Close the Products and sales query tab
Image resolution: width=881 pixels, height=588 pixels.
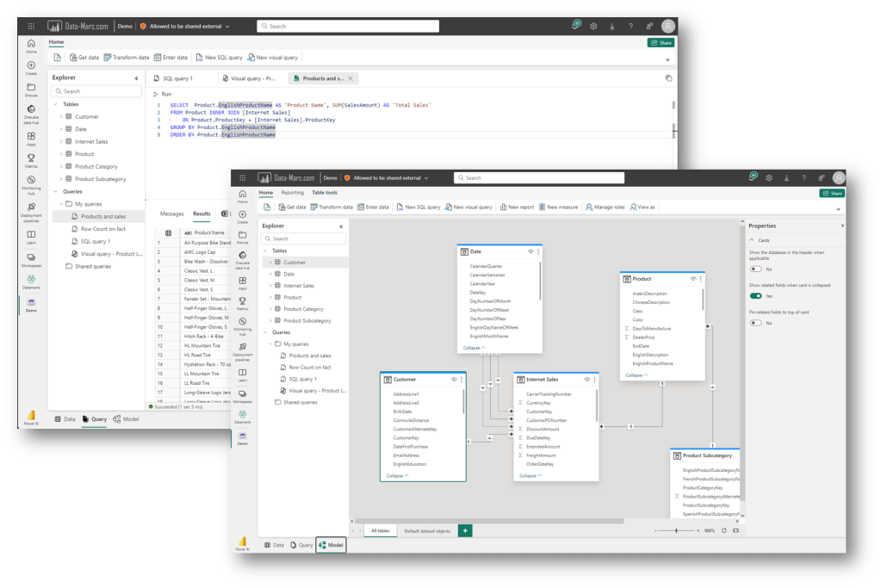click(351, 78)
